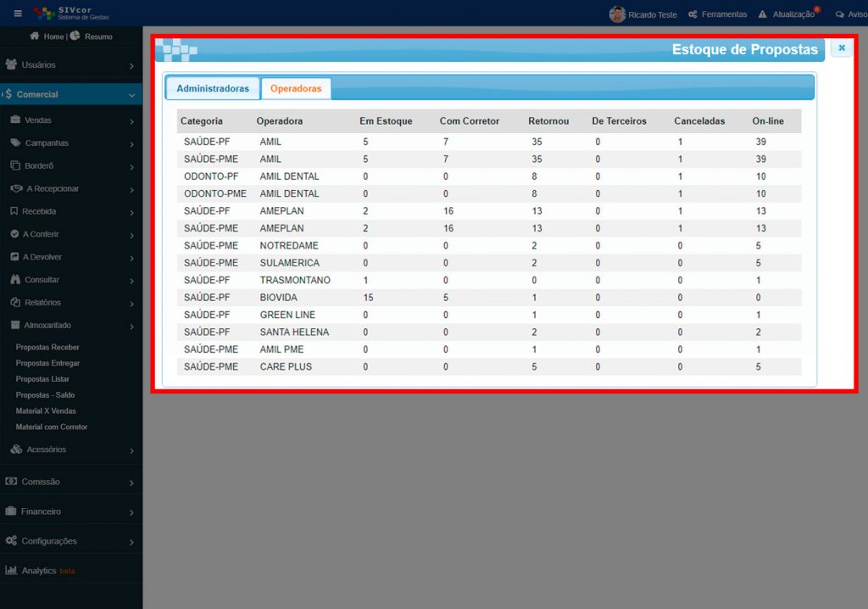868x609 pixels.
Task: Click the A Conferir check-circle icon
Action: pyautogui.click(x=15, y=234)
